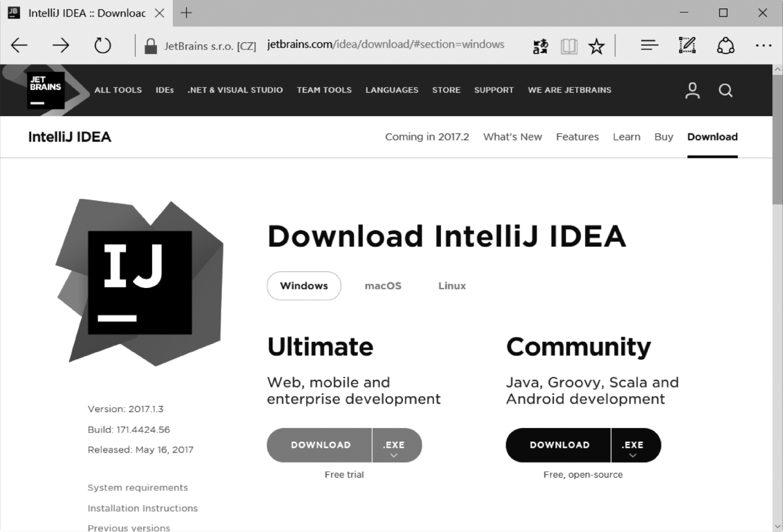Click the Community edition heading

point(578,347)
